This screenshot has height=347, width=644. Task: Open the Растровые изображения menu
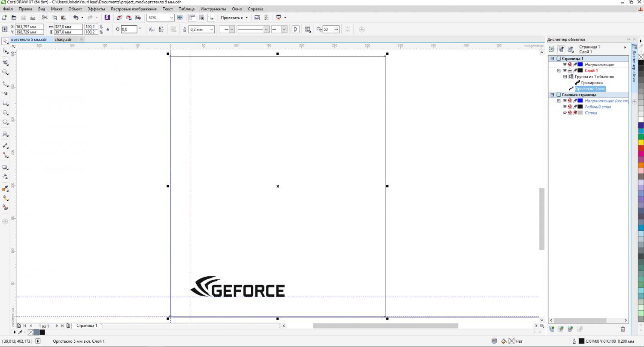point(134,9)
